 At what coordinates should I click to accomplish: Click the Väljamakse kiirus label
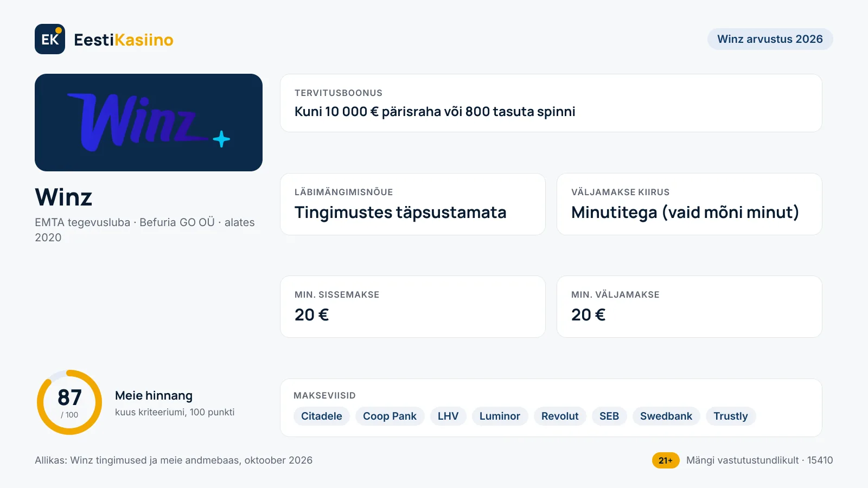[621, 192]
